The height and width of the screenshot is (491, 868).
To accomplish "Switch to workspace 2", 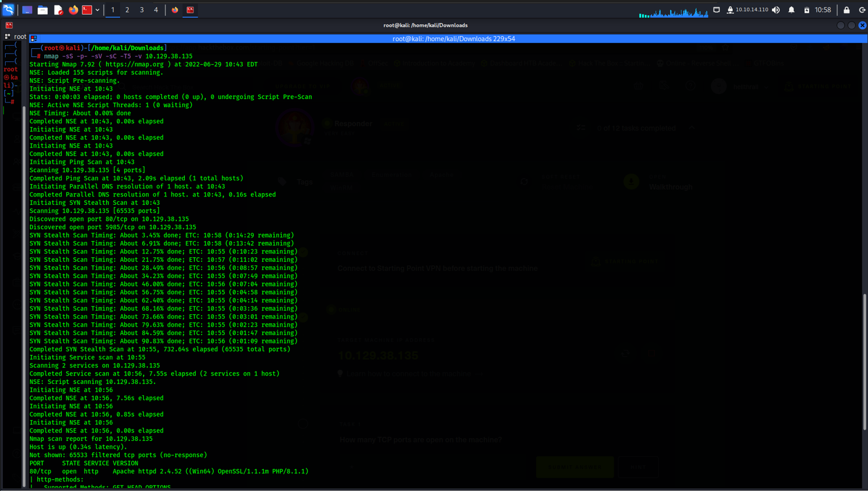I will (x=127, y=10).
